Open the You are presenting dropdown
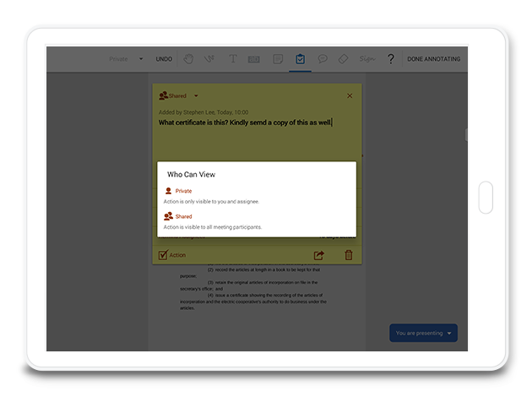Viewport: 532px width, 397px height. pyautogui.click(x=423, y=333)
